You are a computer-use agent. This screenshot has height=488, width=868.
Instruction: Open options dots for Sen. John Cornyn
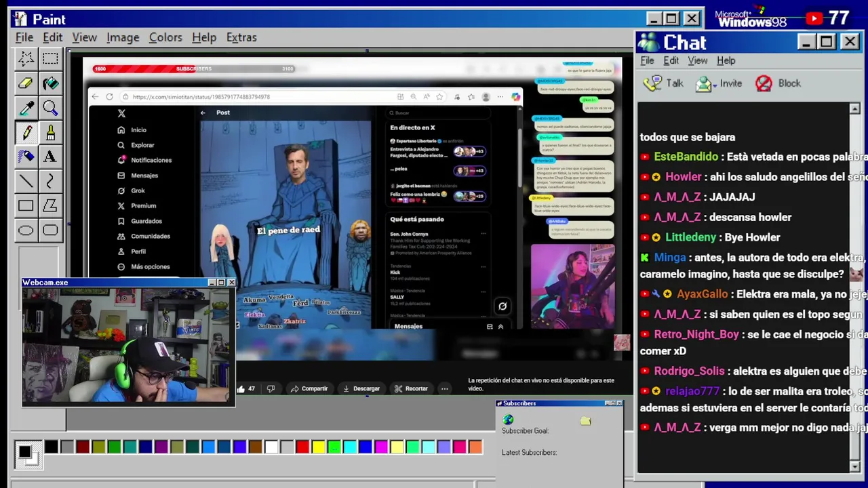click(483, 234)
